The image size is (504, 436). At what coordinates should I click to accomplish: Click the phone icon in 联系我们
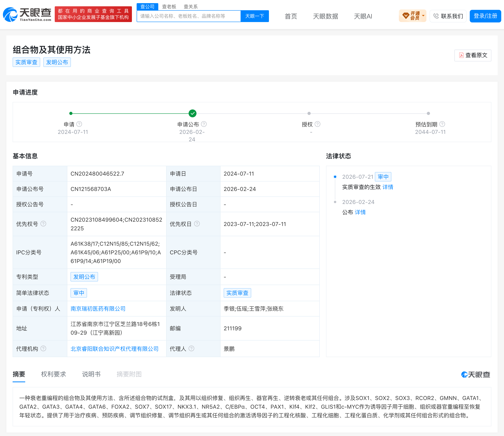click(436, 16)
